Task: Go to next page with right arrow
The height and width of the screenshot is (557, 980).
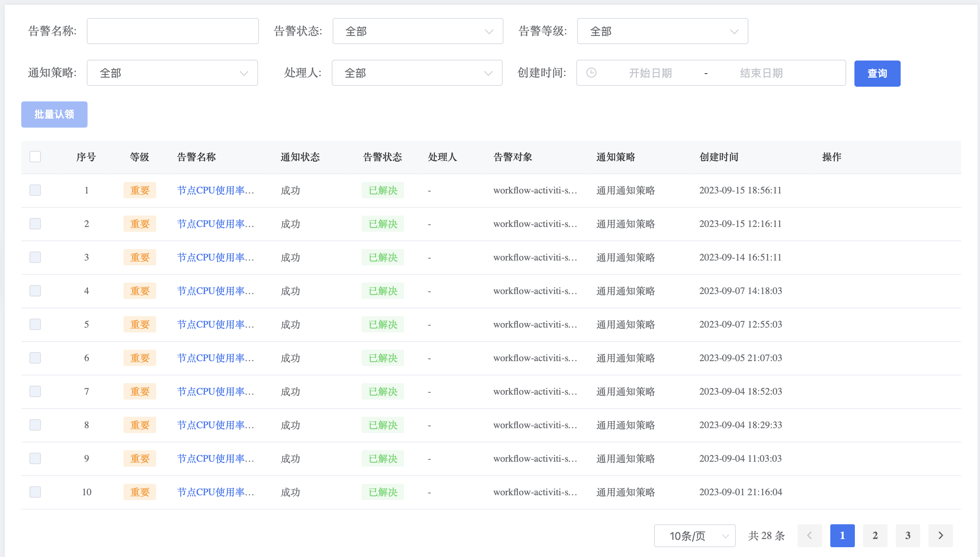Action: coord(940,535)
